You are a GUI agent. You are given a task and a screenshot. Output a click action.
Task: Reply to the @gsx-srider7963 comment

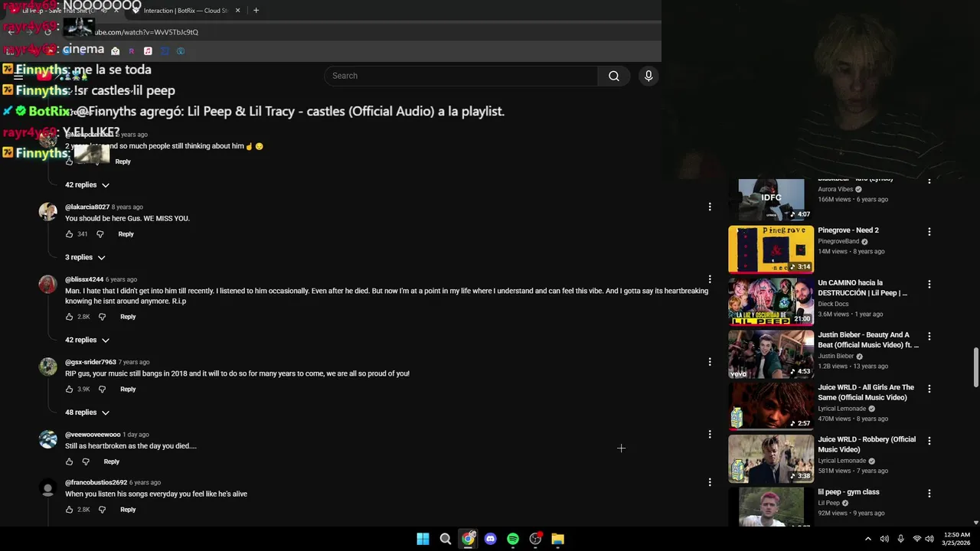tap(128, 390)
